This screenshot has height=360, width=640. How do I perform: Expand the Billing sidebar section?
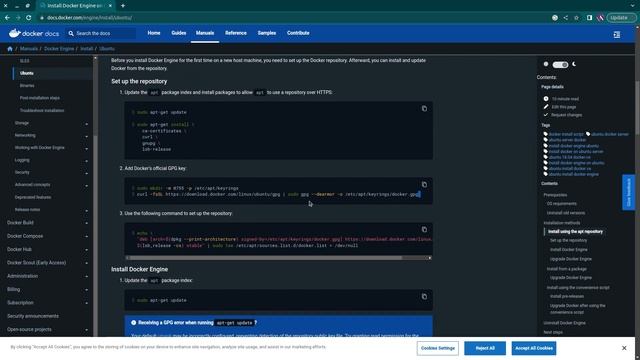point(86,290)
